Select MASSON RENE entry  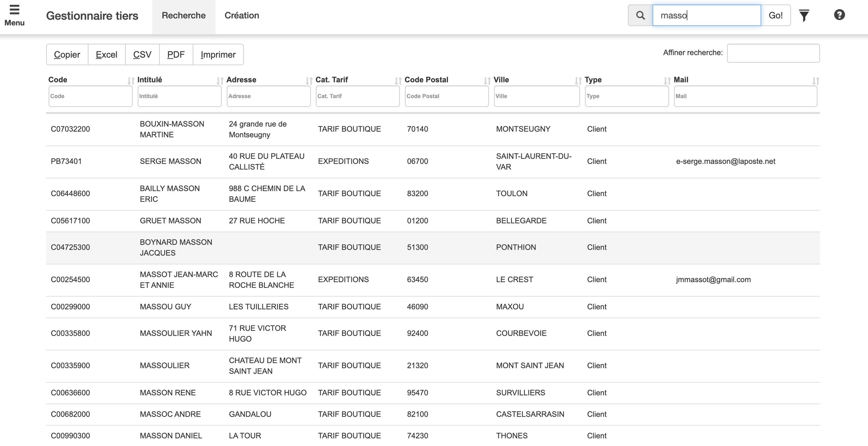(168, 393)
